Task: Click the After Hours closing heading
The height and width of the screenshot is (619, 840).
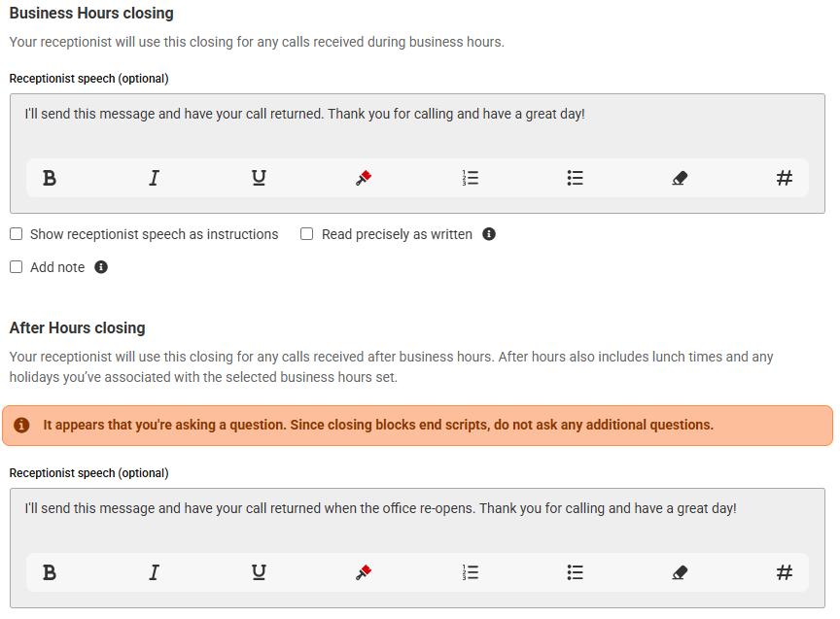Action: pyautogui.click(x=77, y=327)
